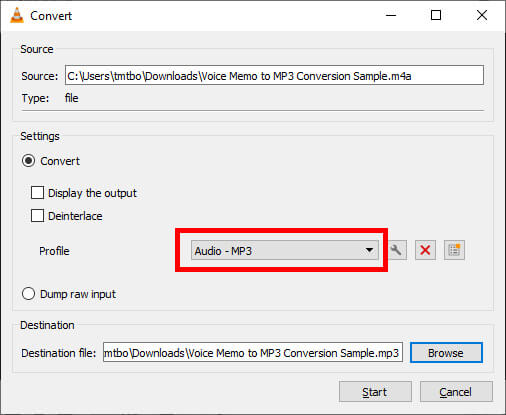Click the 'Profile' label
Viewport: 506px width, 415px height.
54,251
